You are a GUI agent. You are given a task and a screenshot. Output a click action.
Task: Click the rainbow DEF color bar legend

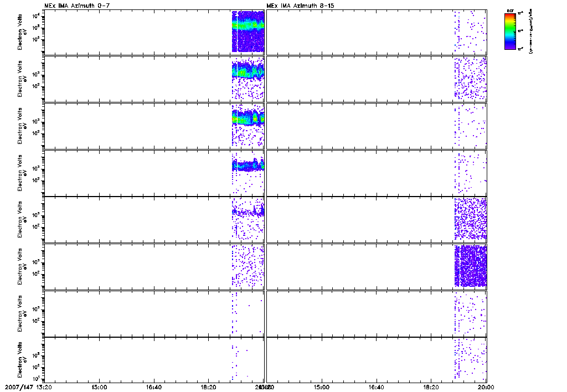pos(510,31)
